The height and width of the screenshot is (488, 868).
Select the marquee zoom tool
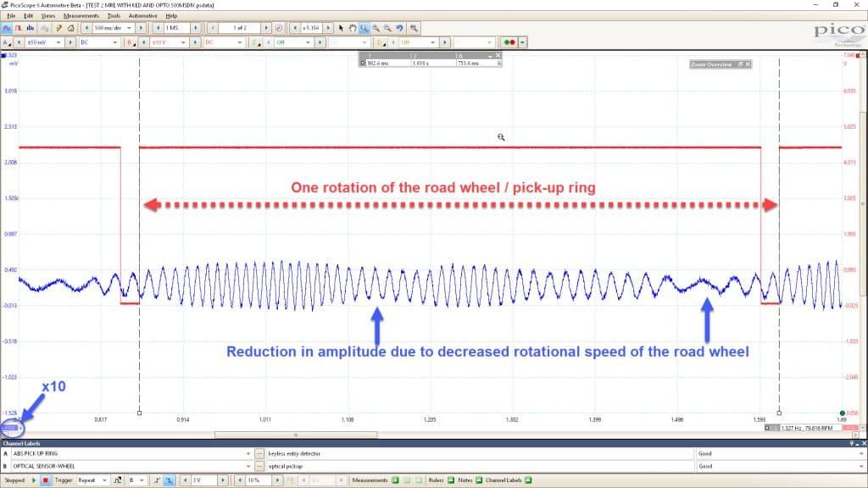(x=364, y=28)
